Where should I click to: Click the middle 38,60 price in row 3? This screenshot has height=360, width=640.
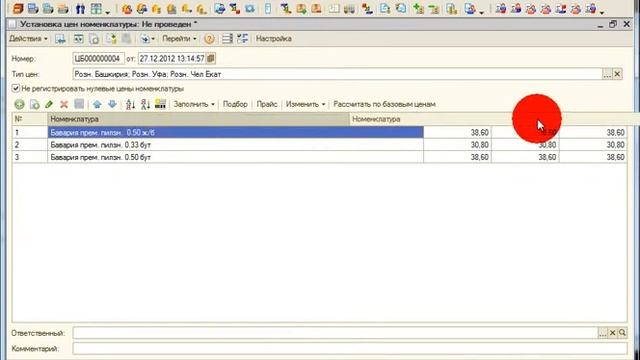[525, 157]
